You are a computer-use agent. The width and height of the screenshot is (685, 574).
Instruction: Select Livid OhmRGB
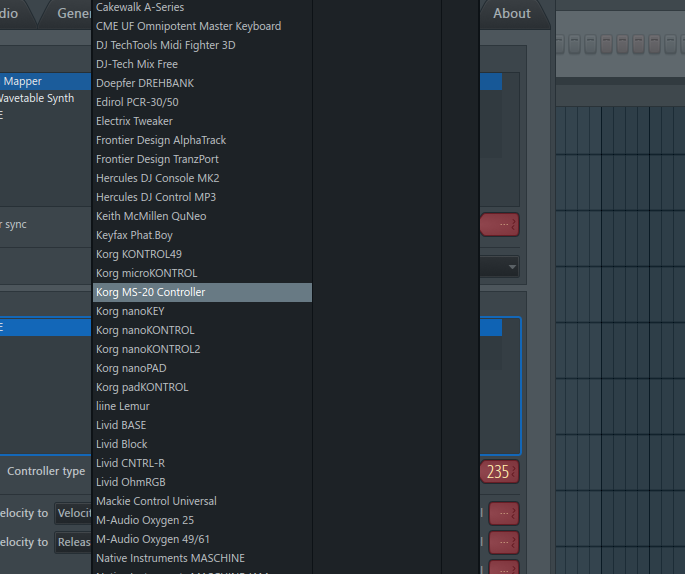(202, 482)
